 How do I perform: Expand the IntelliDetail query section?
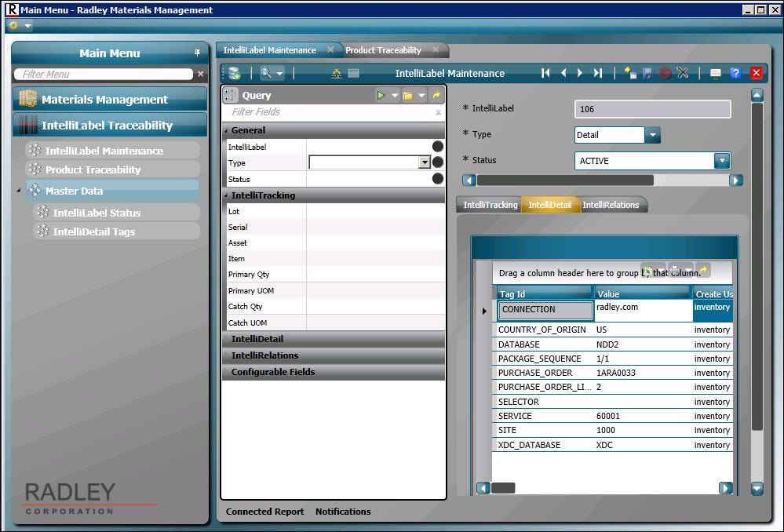334,339
